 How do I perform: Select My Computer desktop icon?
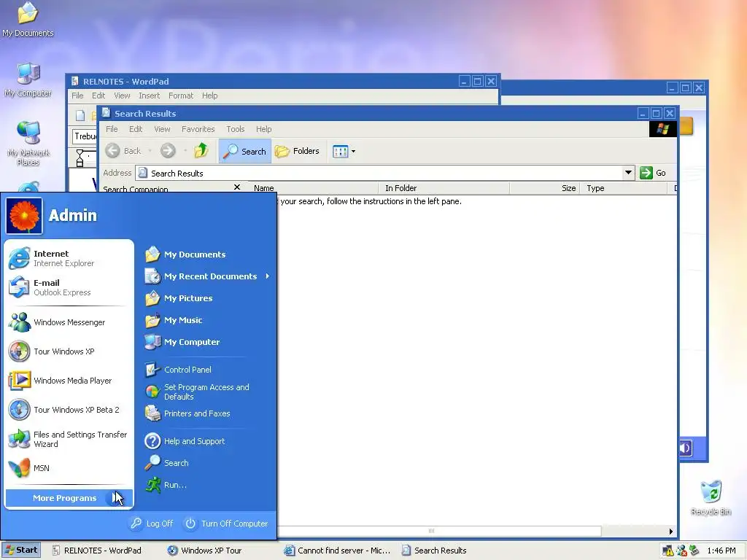tap(28, 79)
